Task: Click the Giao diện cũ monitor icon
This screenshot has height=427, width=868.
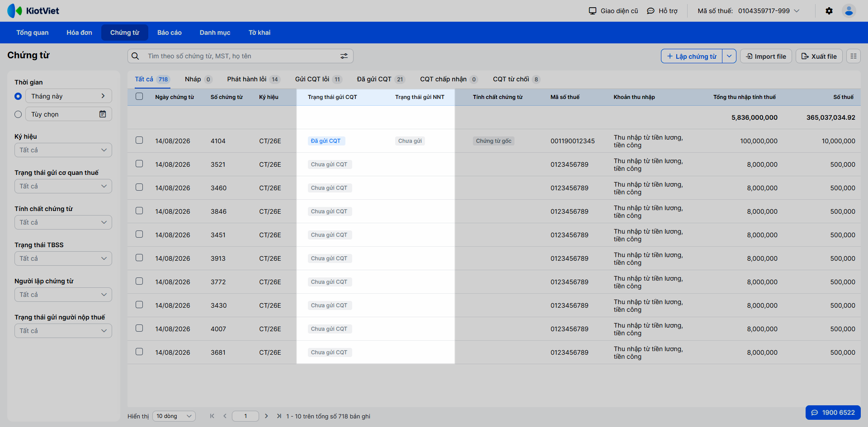Action: point(592,11)
